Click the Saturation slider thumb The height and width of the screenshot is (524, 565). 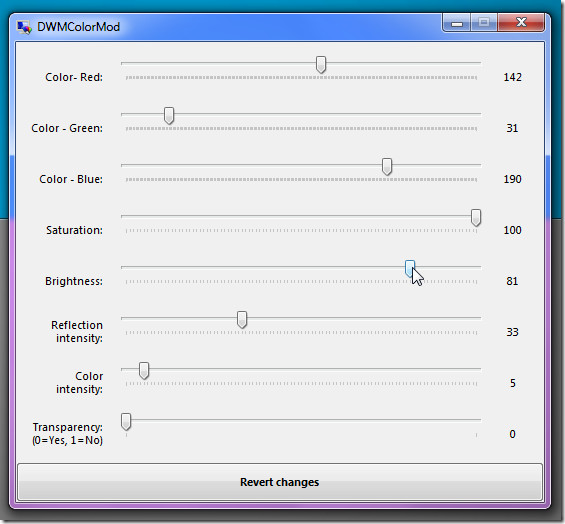click(x=476, y=218)
